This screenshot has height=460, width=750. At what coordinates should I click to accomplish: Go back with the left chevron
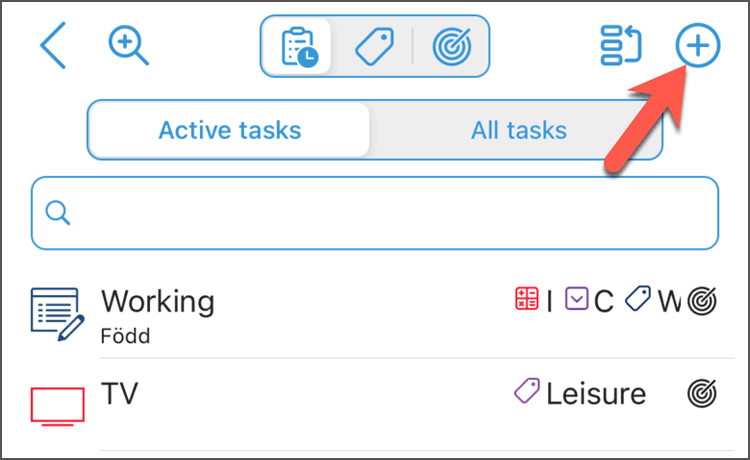(x=53, y=45)
